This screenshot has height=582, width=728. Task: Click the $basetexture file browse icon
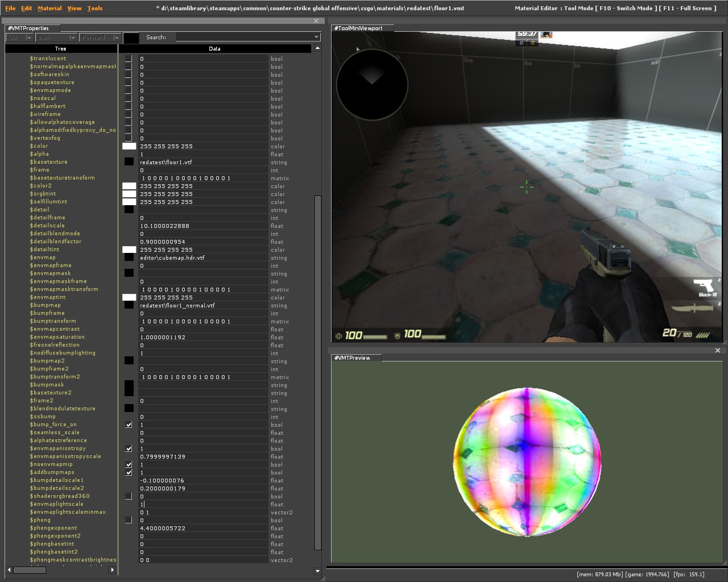tap(129, 162)
